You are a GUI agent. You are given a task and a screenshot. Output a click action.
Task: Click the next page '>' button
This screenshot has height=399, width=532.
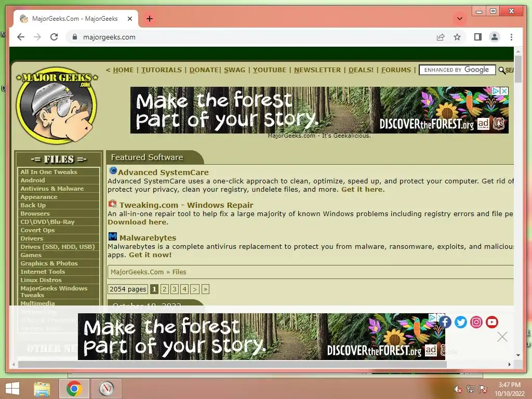(194, 289)
